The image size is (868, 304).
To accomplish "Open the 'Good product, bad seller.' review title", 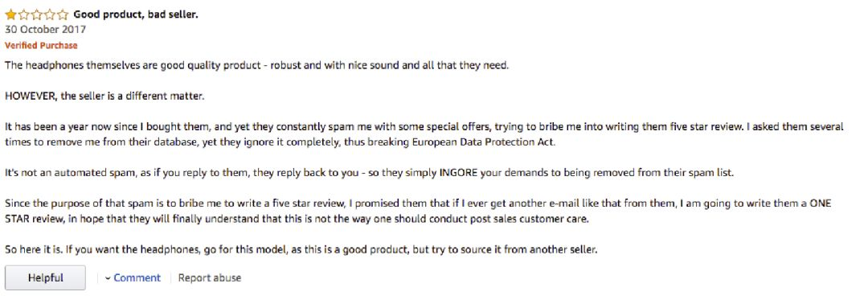I will [x=136, y=15].
